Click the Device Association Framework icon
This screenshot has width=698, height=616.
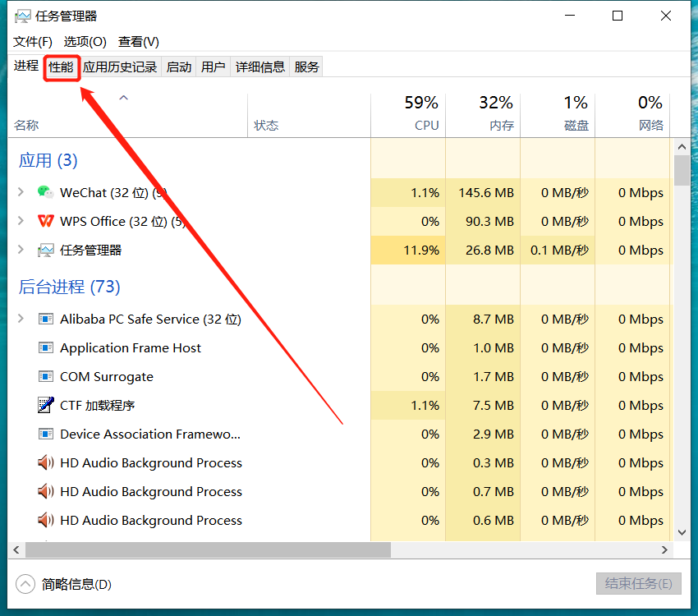click(45, 434)
